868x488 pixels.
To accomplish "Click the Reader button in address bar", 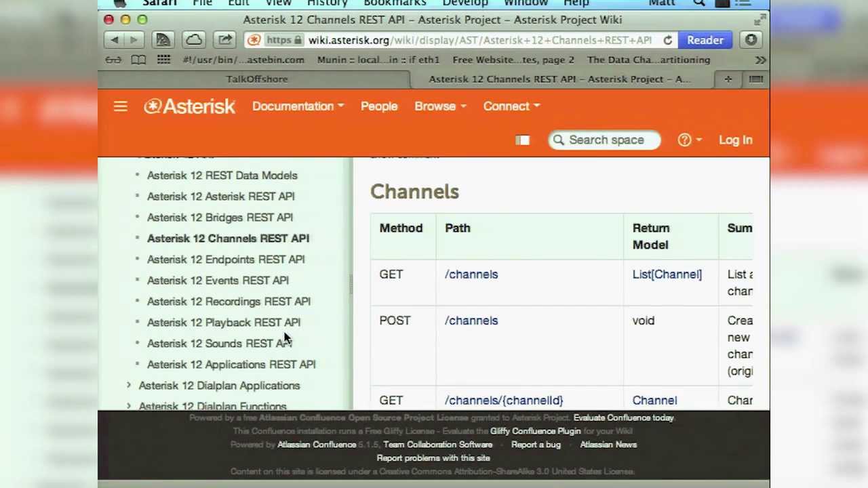I will pos(705,40).
